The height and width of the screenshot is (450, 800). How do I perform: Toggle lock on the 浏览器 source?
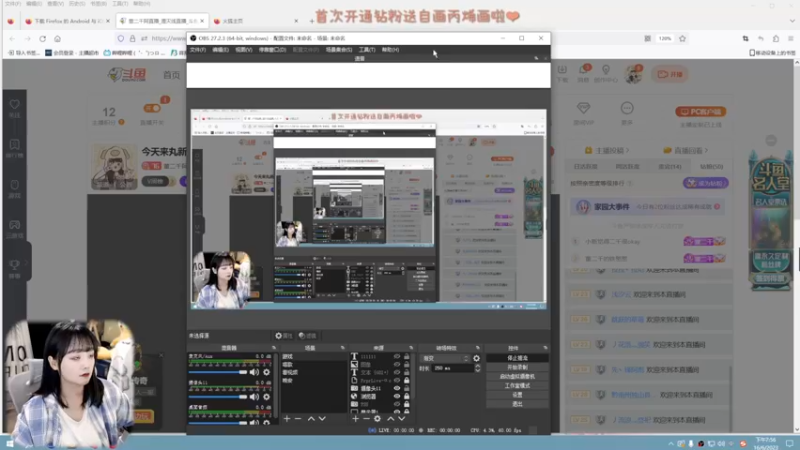[x=407, y=396]
